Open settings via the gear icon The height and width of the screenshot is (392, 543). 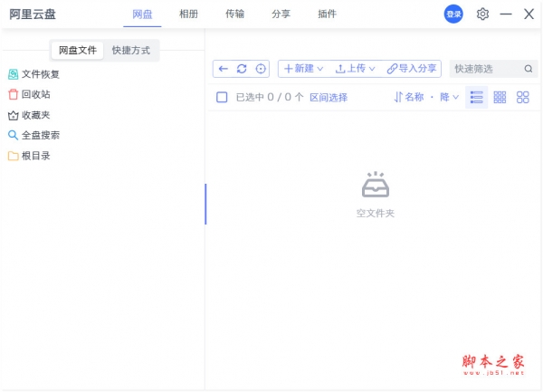point(482,14)
